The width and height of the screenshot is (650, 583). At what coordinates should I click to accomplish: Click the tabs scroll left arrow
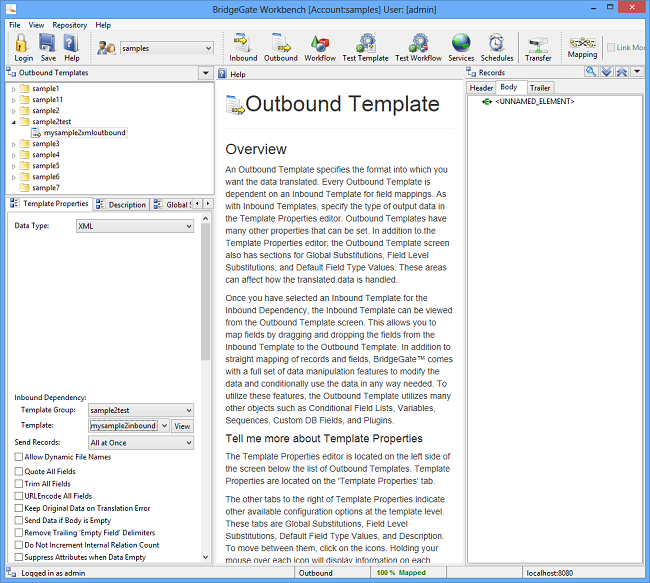(x=197, y=204)
